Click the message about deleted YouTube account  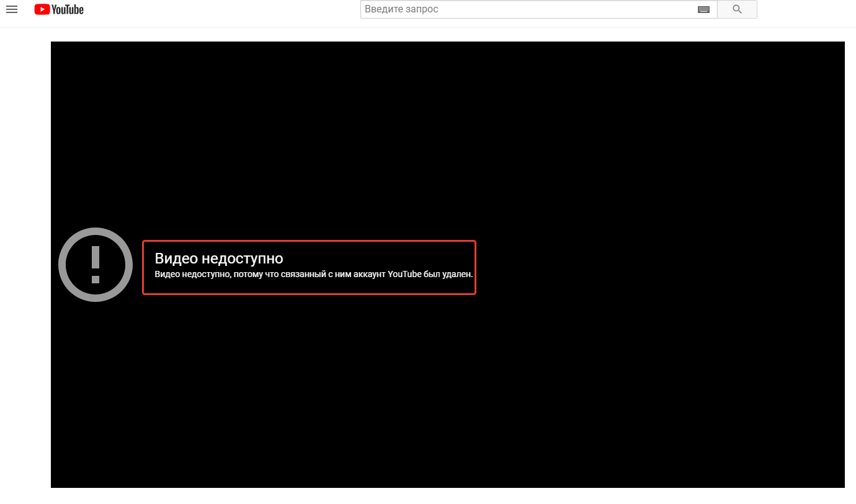point(314,274)
